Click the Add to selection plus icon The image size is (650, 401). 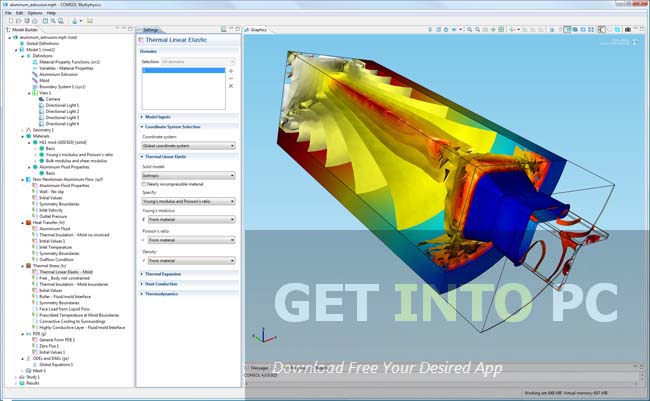pos(231,71)
